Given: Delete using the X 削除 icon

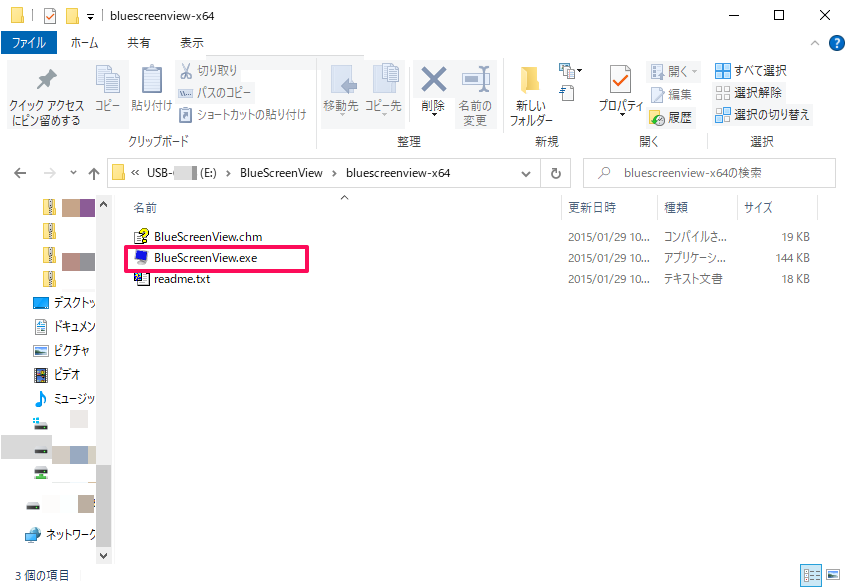Looking at the screenshot, I should (433, 90).
